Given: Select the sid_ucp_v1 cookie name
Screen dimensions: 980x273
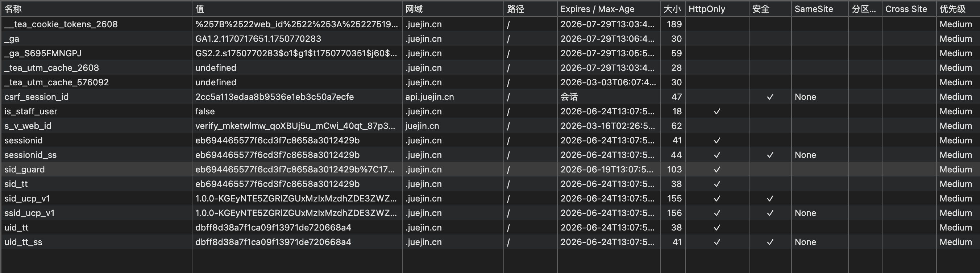Looking at the screenshot, I should tap(27, 198).
